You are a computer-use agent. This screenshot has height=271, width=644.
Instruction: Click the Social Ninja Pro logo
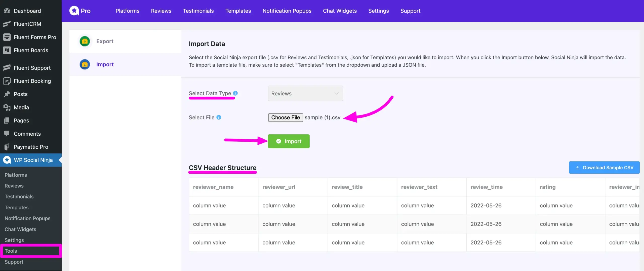click(x=80, y=11)
